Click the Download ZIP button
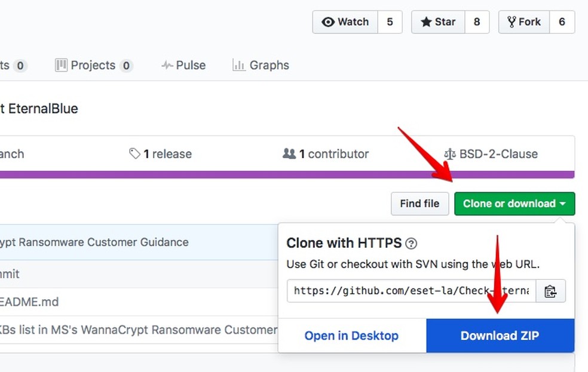This screenshot has height=372, width=588. click(500, 336)
